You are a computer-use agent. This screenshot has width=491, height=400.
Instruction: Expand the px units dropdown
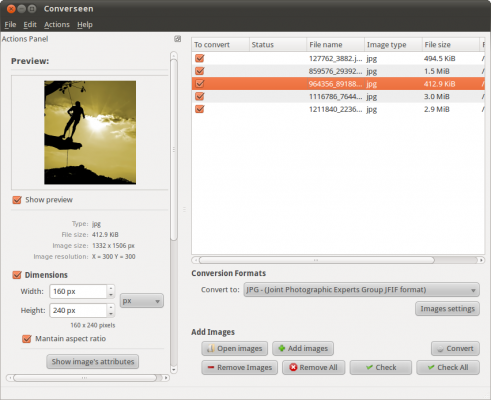(x=142, y=301)
